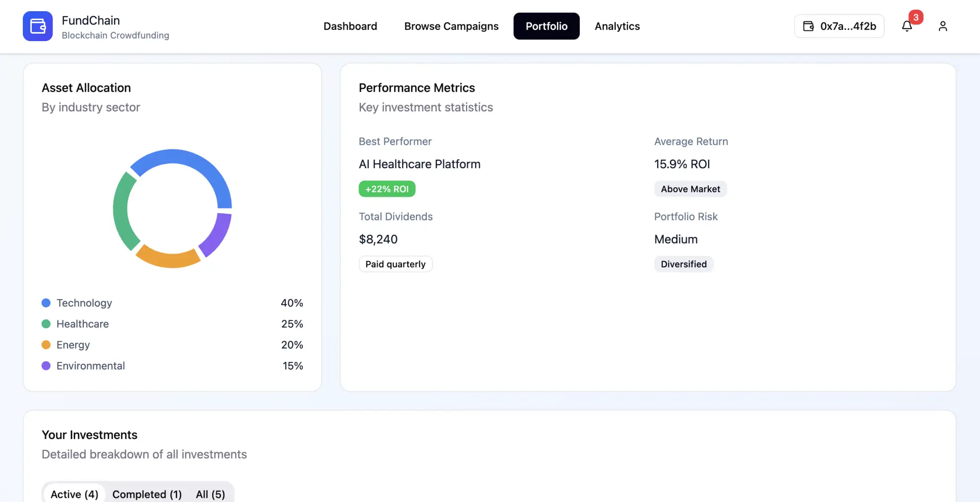Click the red notification count badge
Screen dimensions: 980x502
click(916, 18)
